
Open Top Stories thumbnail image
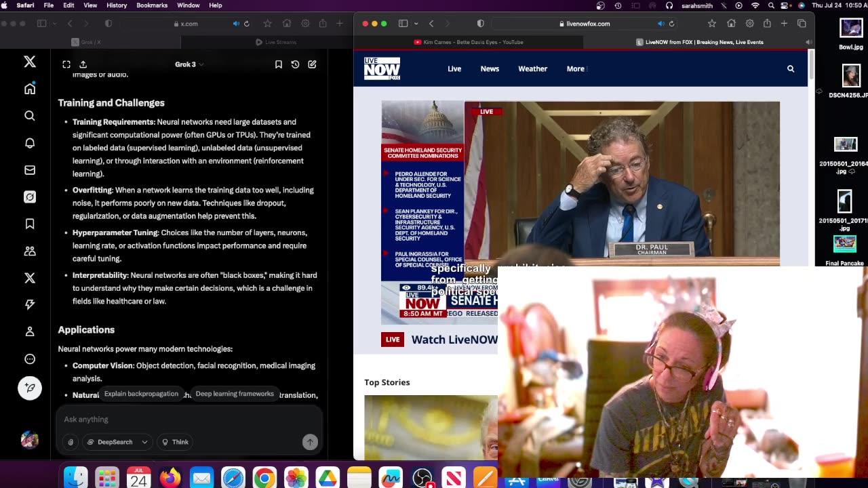[431, 427]
